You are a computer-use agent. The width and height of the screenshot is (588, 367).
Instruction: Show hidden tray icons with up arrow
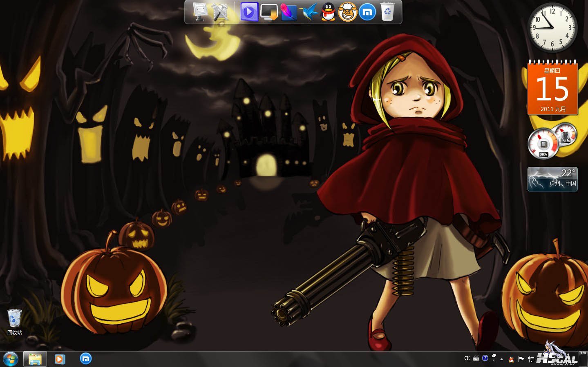(502, 359)
